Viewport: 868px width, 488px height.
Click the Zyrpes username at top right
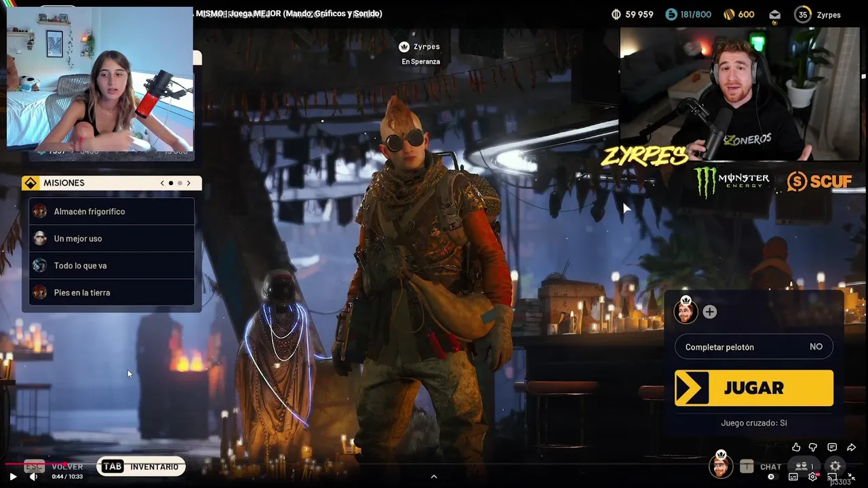click(x=829, y=15)
